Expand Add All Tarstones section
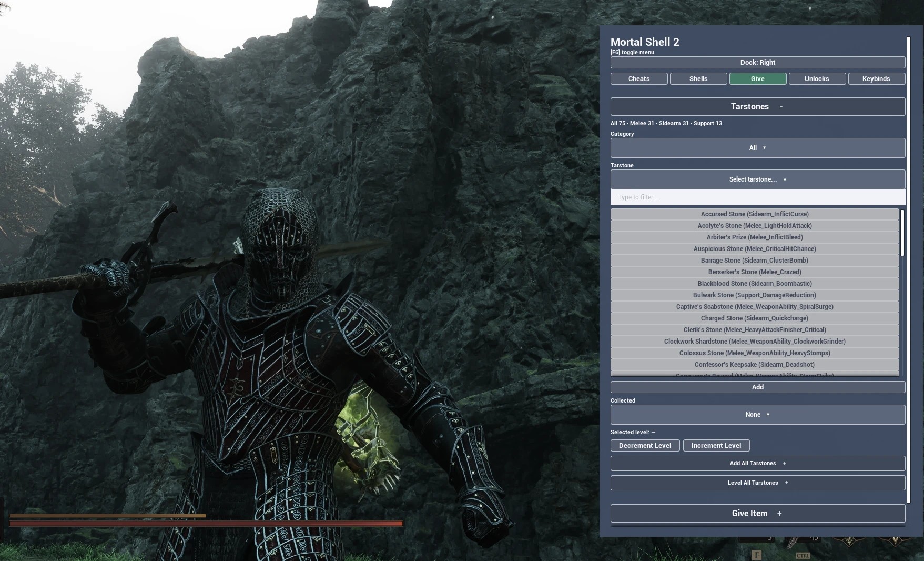 point(758,464)
